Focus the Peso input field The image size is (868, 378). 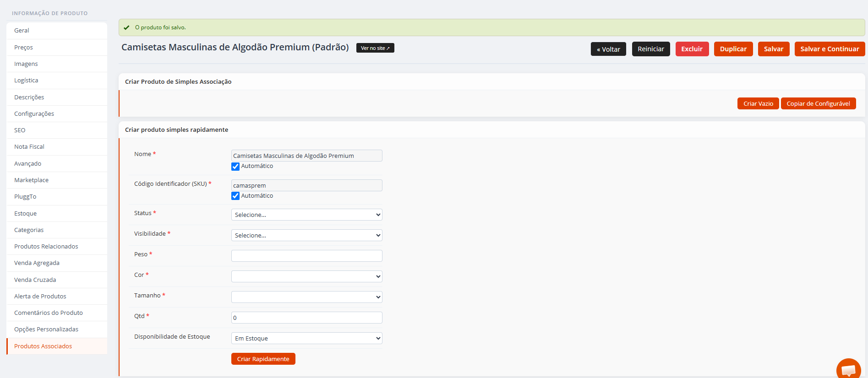[307, 256]
